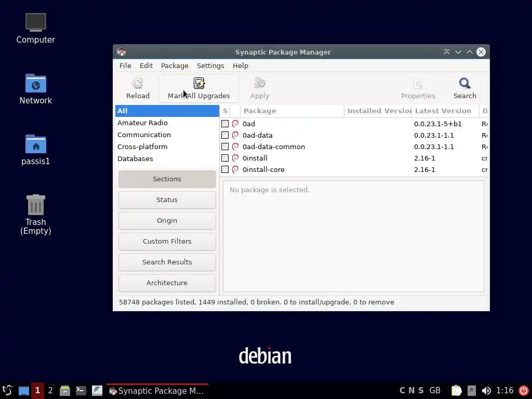Click the status bar package count text
Viewport: 532px width, 399px height.
pos(257,302)
